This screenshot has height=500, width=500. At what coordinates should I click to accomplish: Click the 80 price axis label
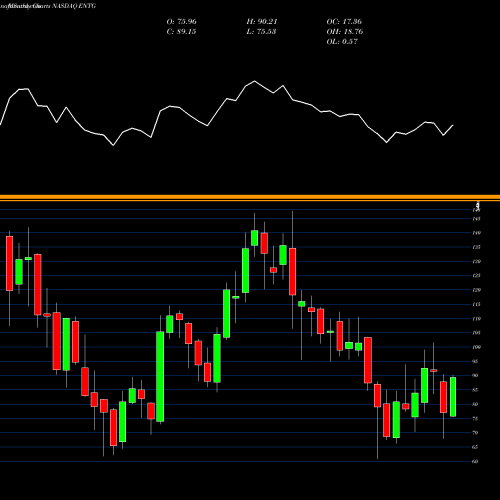[x=475, y=404]
